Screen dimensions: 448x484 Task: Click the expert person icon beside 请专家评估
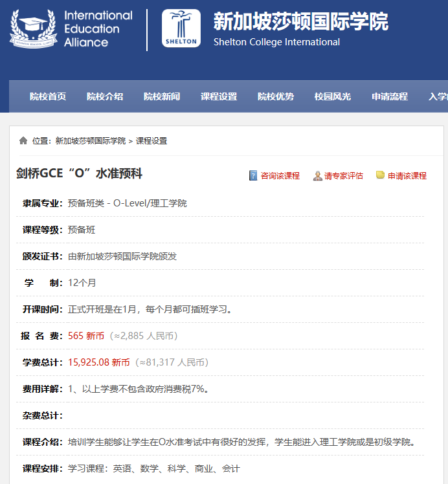pyautogui.click(x=317, y=176)
